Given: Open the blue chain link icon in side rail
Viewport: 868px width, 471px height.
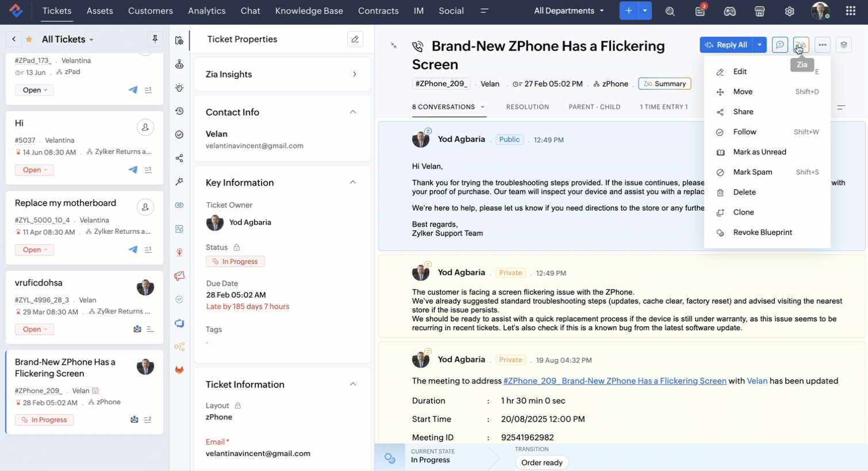Looking at the screenshot, I should (179, 206).
